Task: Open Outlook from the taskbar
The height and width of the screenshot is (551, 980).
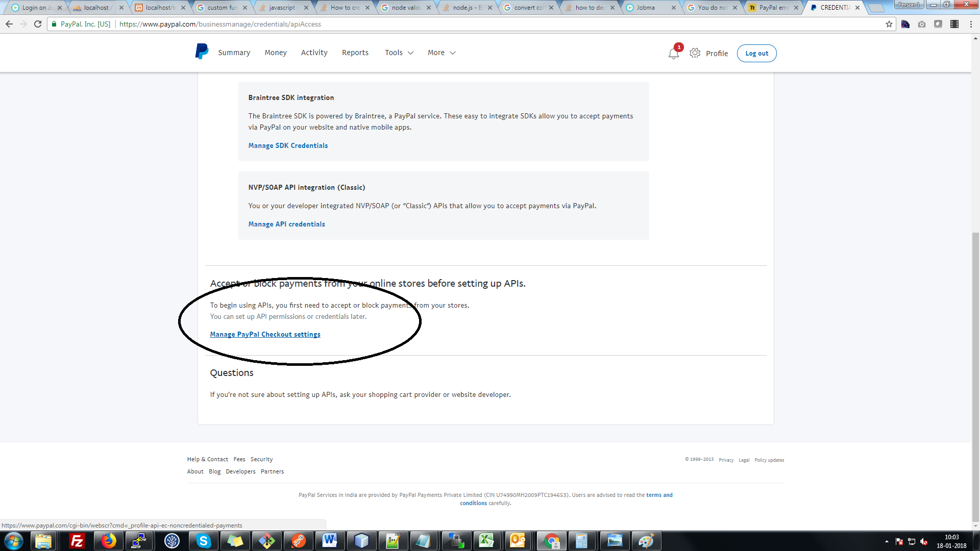Action: point(520,540)
